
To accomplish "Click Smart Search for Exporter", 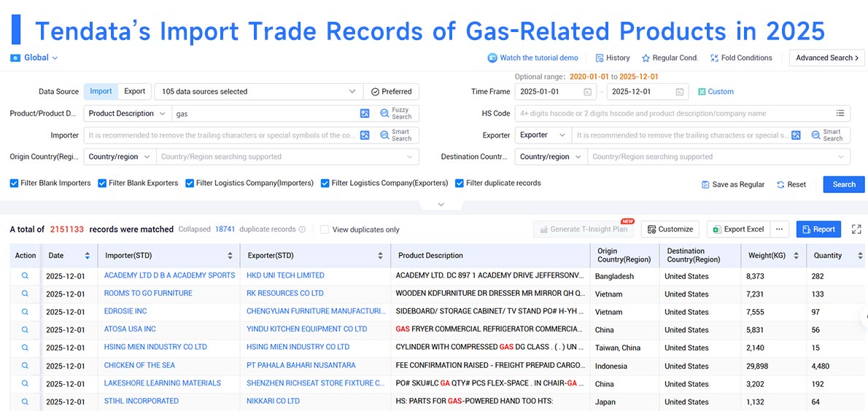I will (x=828, y=135).
